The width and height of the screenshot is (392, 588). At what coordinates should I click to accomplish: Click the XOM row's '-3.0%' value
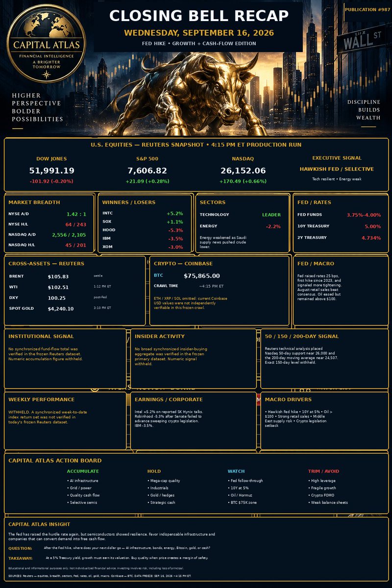tap(176, 247)
